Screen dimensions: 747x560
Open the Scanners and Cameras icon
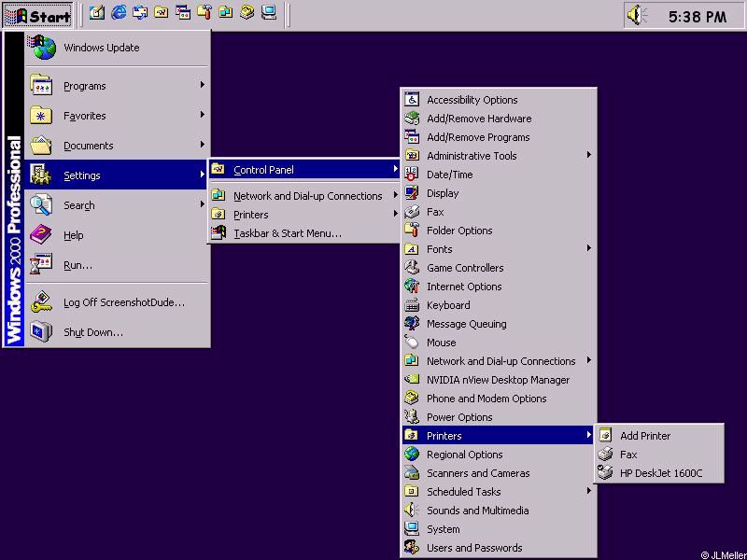point(412,472)
